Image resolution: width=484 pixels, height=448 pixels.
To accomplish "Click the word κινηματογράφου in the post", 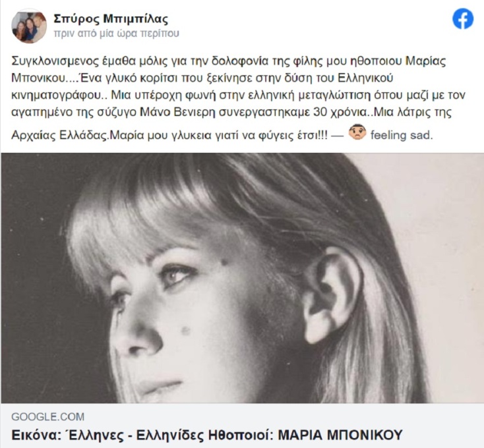I will pyautogui.click(x=57, y=96).
